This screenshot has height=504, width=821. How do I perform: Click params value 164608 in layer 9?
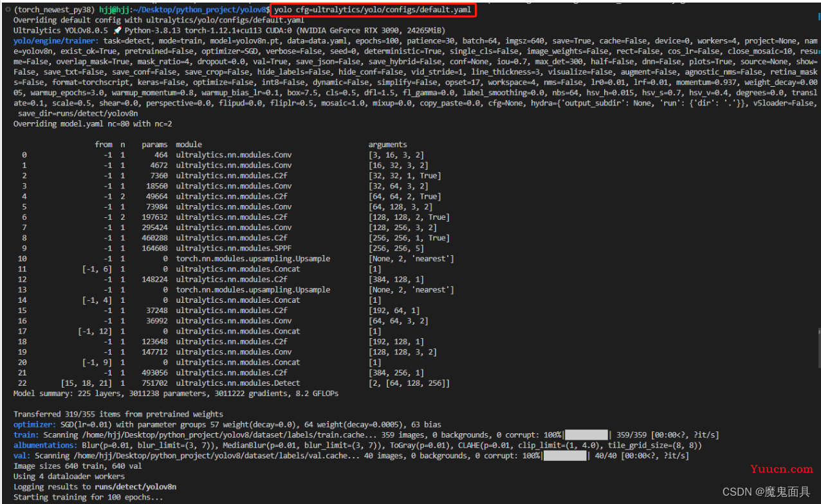click(x=154, y=248)
